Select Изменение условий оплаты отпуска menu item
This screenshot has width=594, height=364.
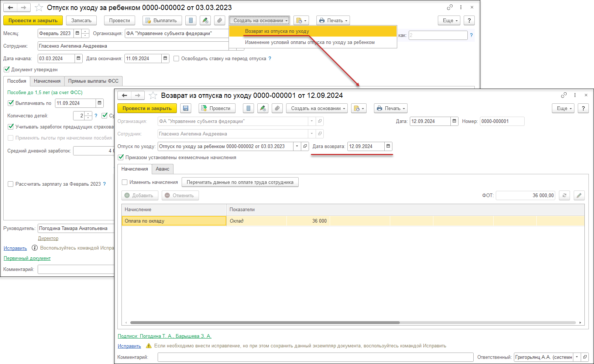[313, 42]
